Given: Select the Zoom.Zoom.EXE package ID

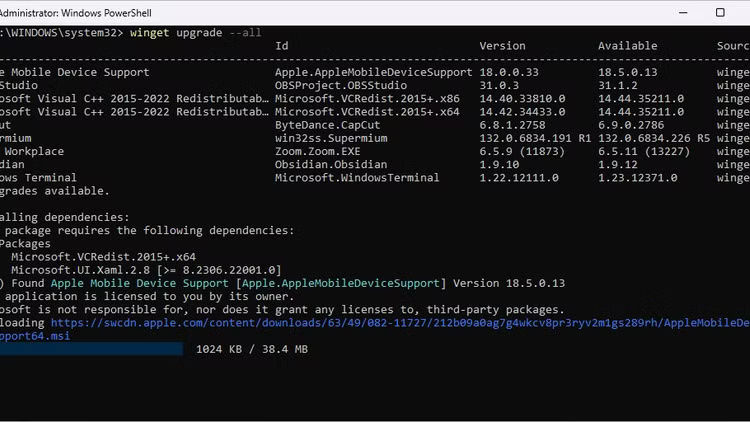Looking at the screenshot, I should click(x=317, y=151).
